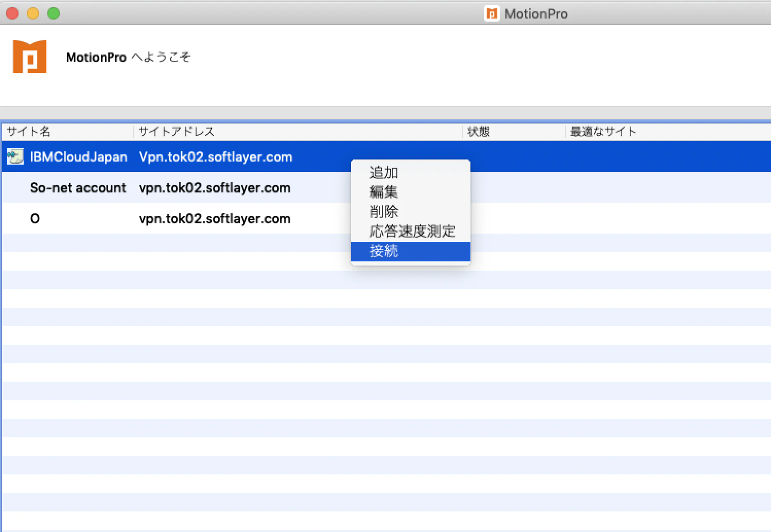Image resolution: width=771 pixels, height=532 pixels.
Task: Select the So-net account site row
Action: [387, 188]
